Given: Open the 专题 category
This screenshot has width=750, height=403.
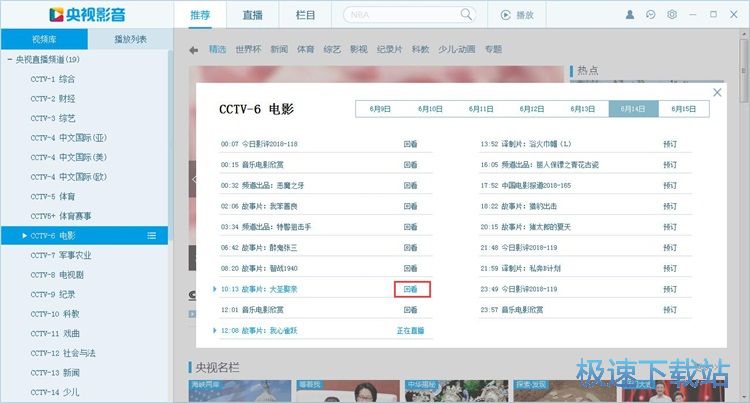Looking at the screenshot, I should coord(493,49).
